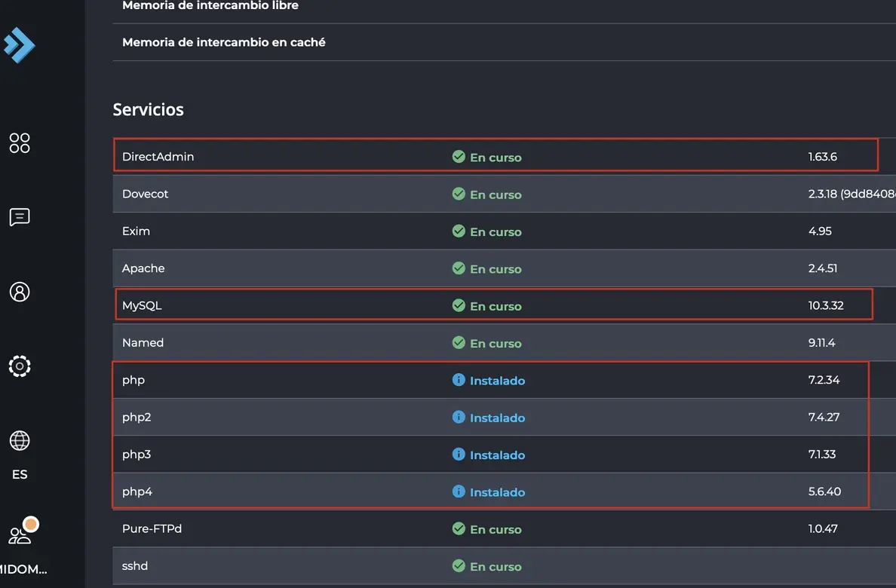Open the message chat bubble icon
Screen dimensions: 896x588
coord(20,217)
